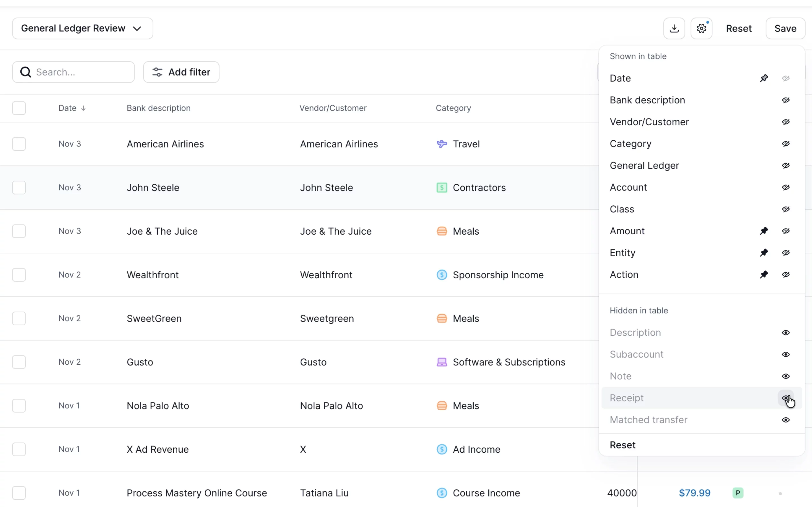Image resolution: width=812 pixels, height=507 pixels.
Task: Click the Travel category airplane icon
Action: (x=442, y=144)
